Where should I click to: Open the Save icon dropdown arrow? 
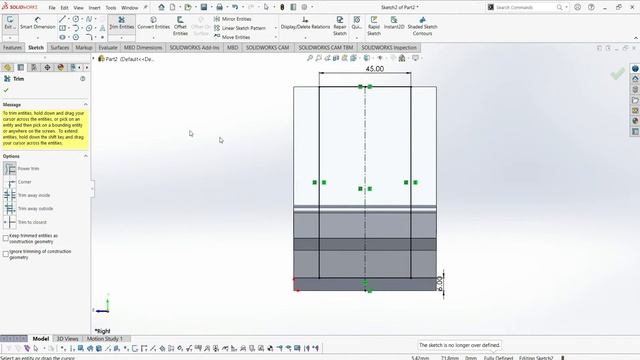(211, 7)
